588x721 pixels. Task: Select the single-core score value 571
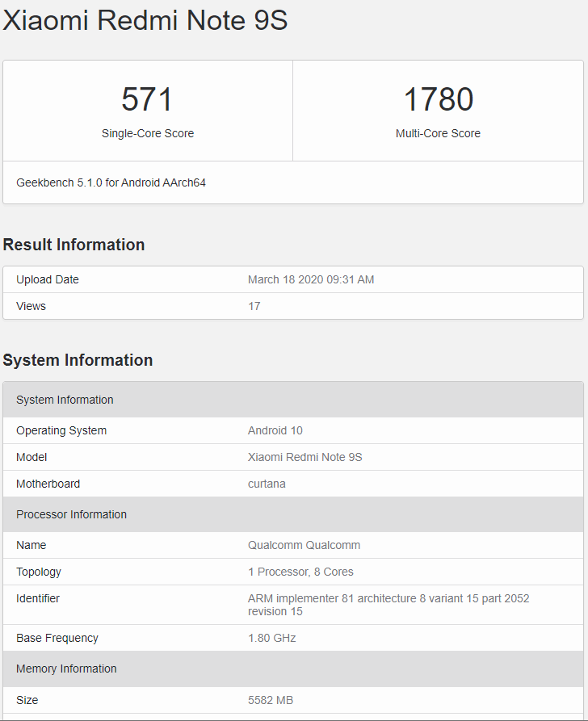click(147, 99)
